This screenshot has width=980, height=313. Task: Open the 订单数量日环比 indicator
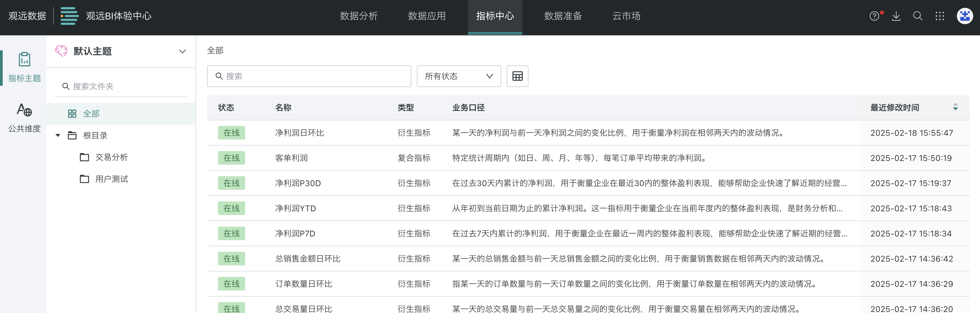tap(304, 284)
